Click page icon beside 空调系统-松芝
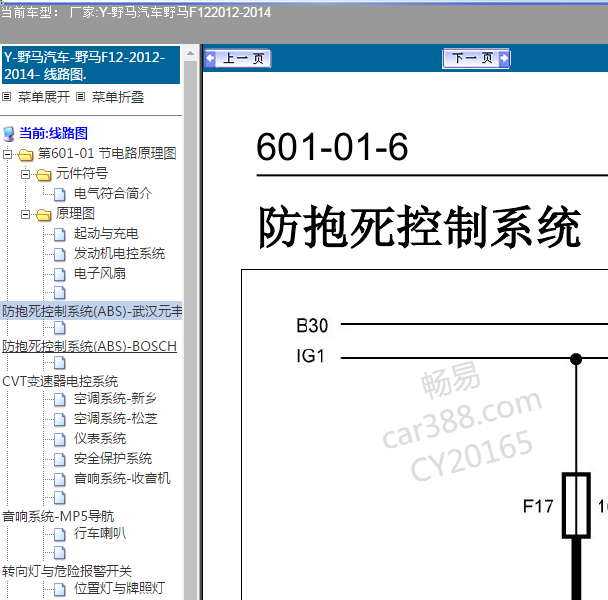This screenshot has width=608, height=600. tap(59, 420)
